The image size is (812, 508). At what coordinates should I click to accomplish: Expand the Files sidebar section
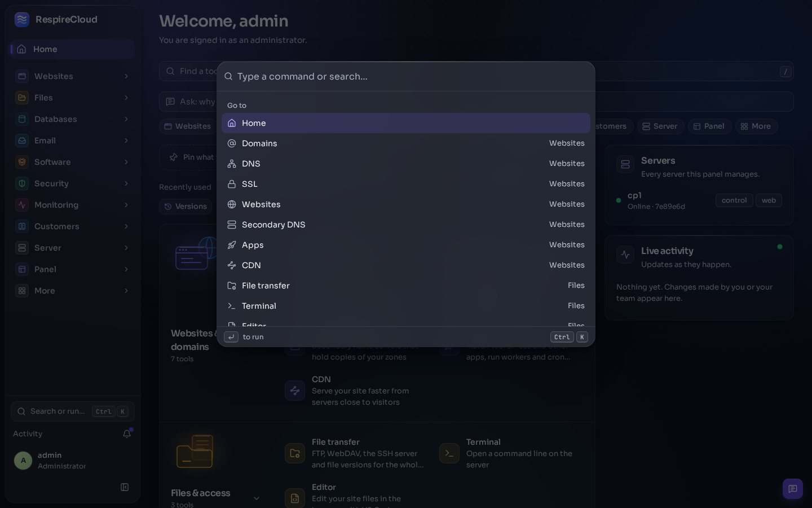(72, 98)
